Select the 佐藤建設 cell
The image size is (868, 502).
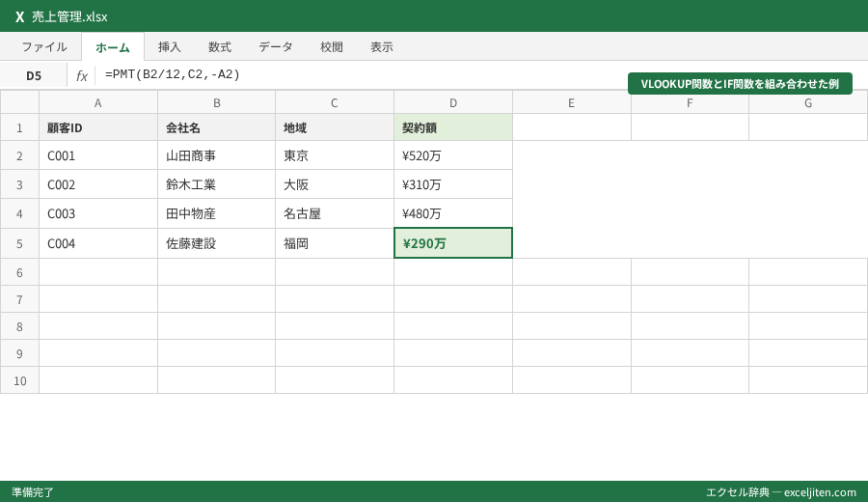pyautogui.click(x=216, y=243)
